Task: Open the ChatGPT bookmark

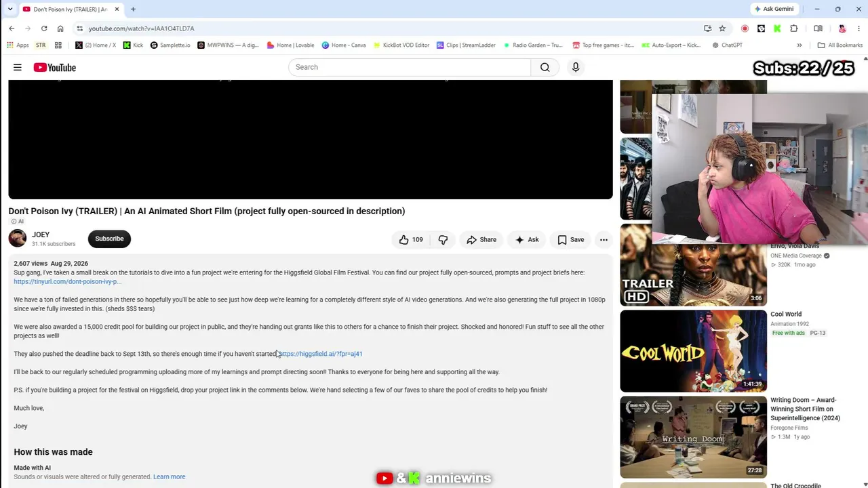Action: [x=727, y=45]
